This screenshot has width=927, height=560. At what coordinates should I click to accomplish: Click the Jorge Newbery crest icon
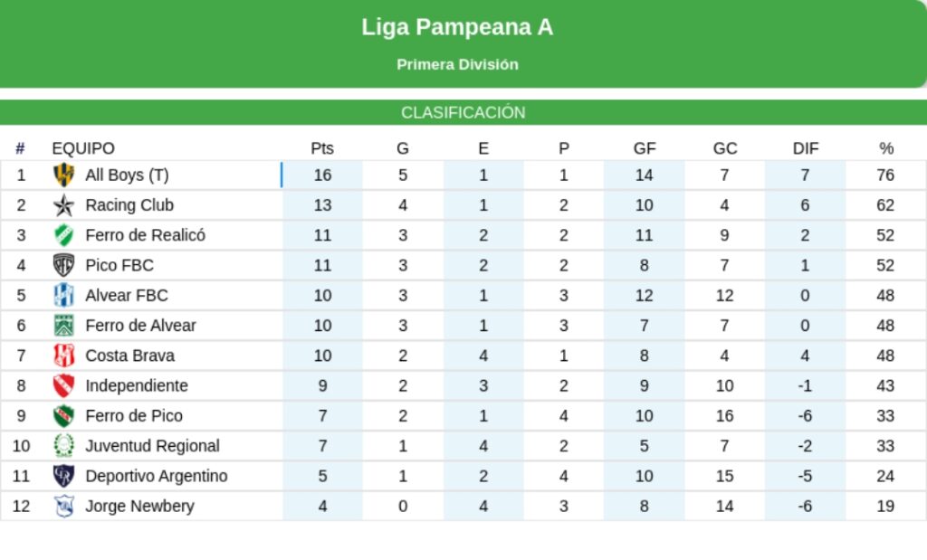point(63,506)
